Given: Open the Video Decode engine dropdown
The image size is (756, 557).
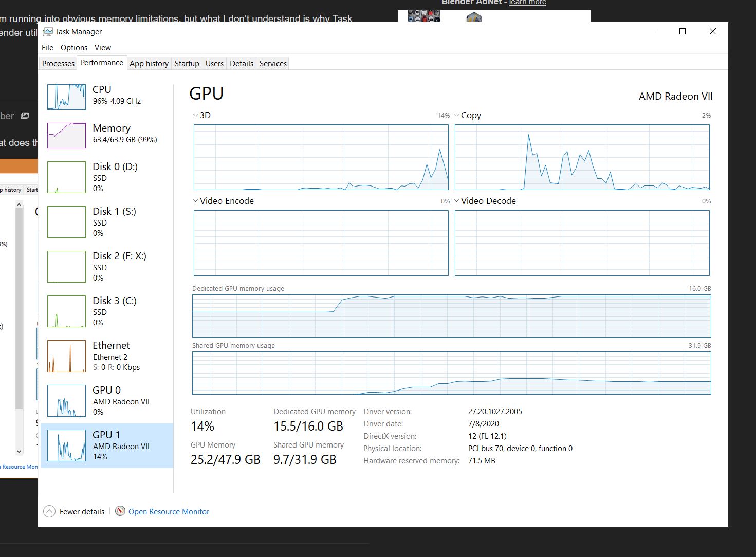Looking at the screenshot, I should 457,201.
